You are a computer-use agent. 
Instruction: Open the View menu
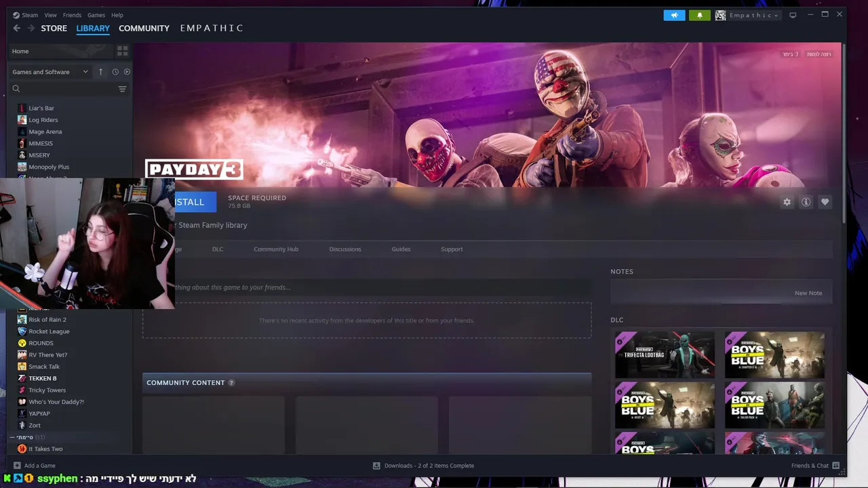[51, 15]
